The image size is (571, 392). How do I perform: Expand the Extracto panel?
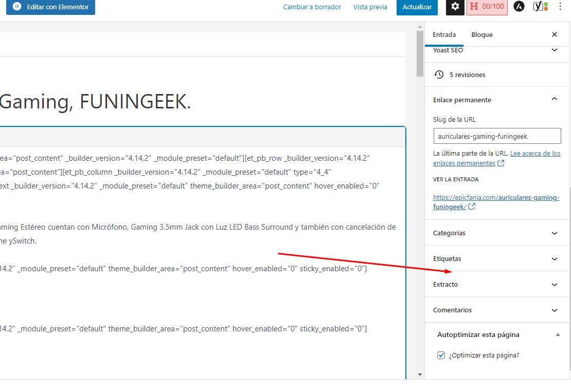pyautogui.click(x=497, y=284)
